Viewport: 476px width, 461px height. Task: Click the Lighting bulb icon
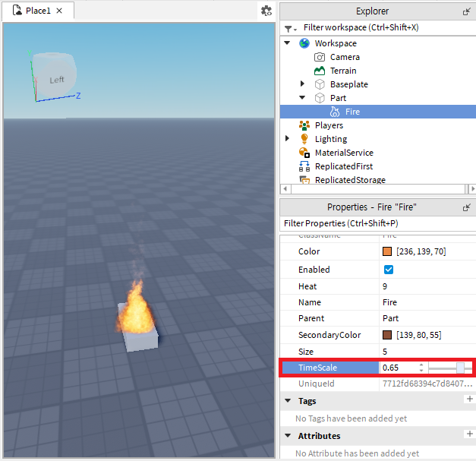click(304, 139)
